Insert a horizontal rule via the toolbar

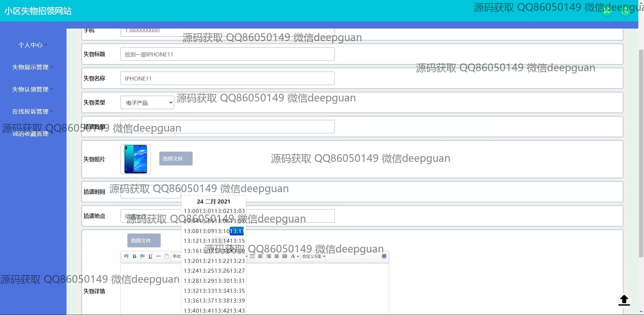point(158,256)
